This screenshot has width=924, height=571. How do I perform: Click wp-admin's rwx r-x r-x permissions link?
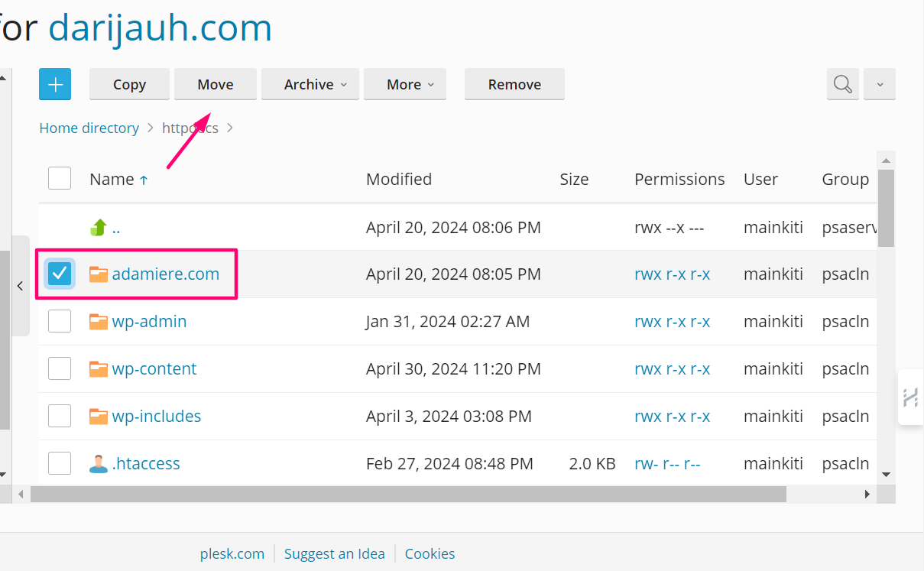[673, 321]
